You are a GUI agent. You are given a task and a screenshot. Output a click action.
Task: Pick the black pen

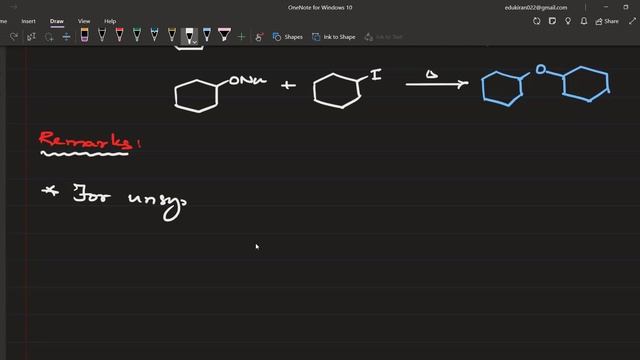(x=102, y=35)
